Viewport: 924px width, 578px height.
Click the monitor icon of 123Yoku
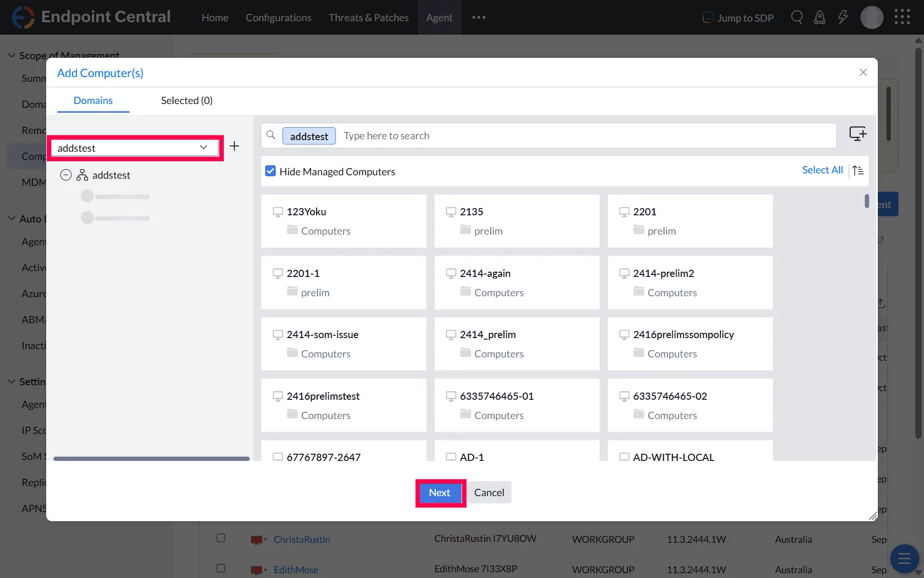(278, 212)
